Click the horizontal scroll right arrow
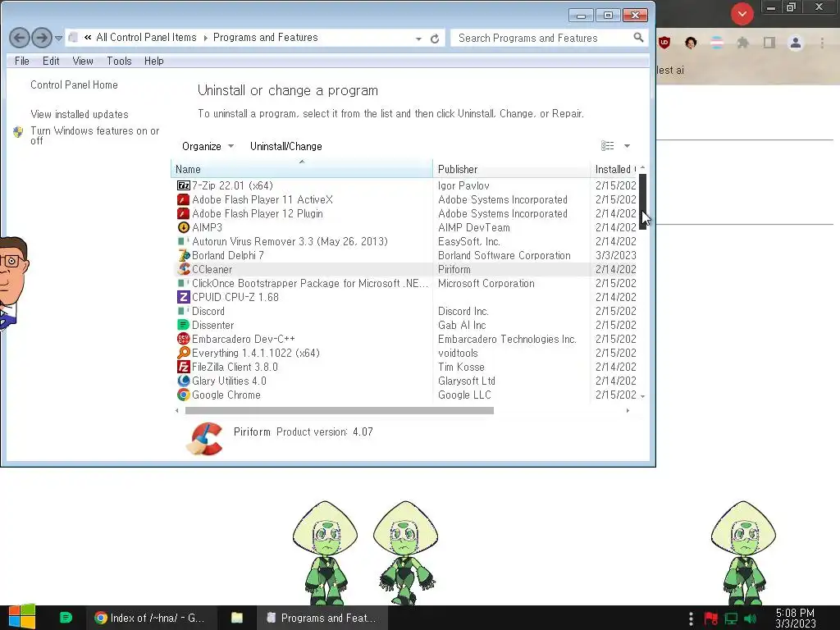Image resolution: width=840 pixels, height=630 pixels. [x=628, y=411]
